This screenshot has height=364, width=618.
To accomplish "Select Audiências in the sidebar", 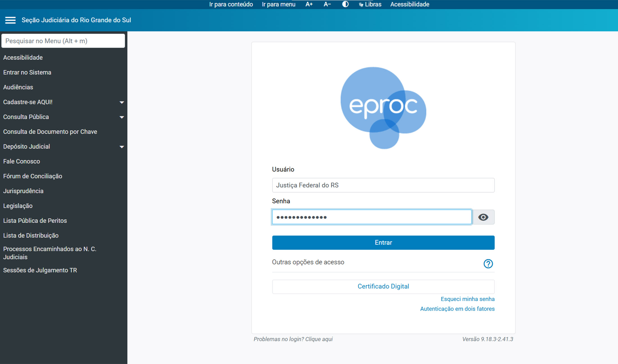I will coord(18,87).
